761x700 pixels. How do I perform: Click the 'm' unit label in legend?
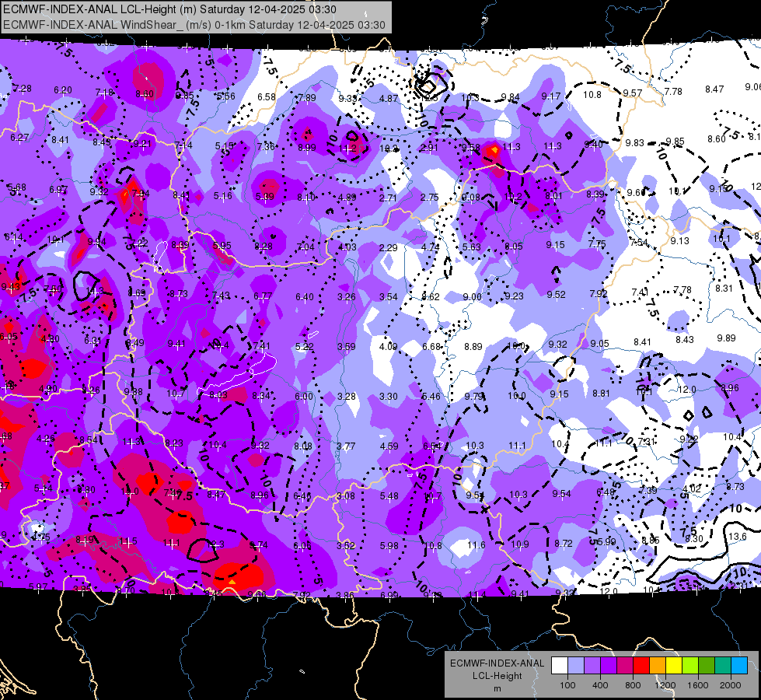pyautogui.click(x=497, y=688)
